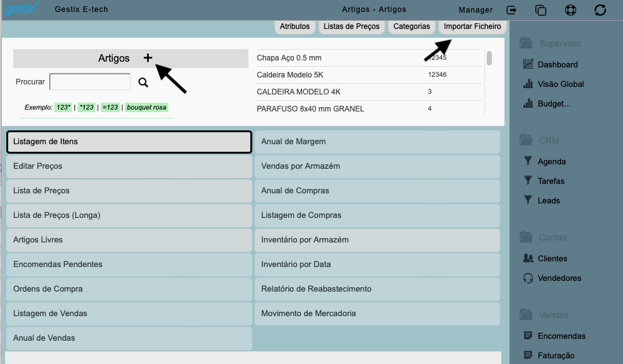Open the Anual de Compras report
The width and height of the screenshot is (623, 364).
(x=377, y=191)
